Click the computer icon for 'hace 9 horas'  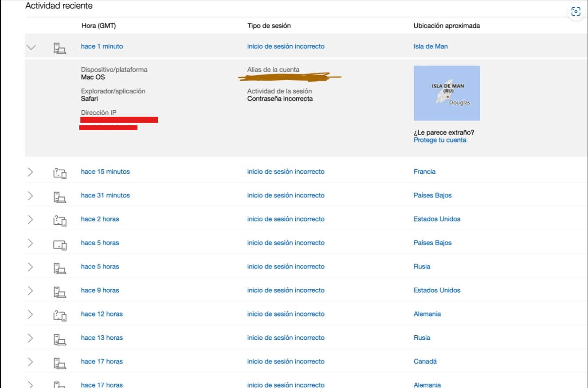(x=60, y=291)
